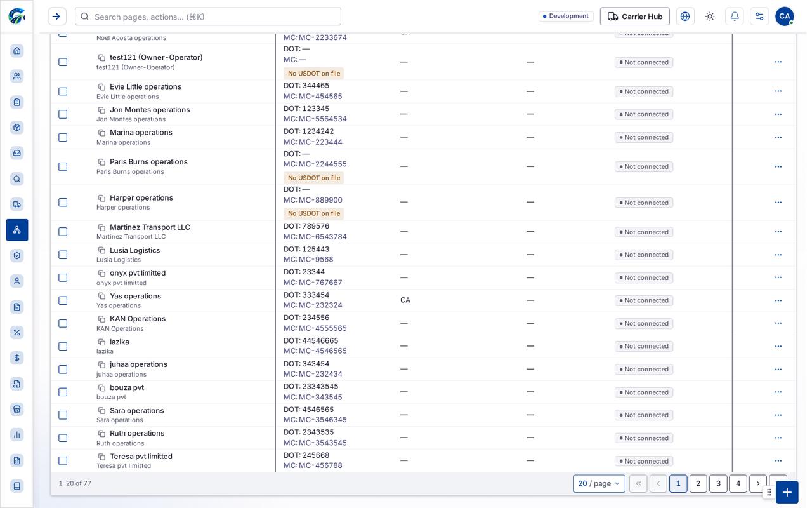Open row actions for Sara operations
Screen dimensions: 812x508
[778, 415]
